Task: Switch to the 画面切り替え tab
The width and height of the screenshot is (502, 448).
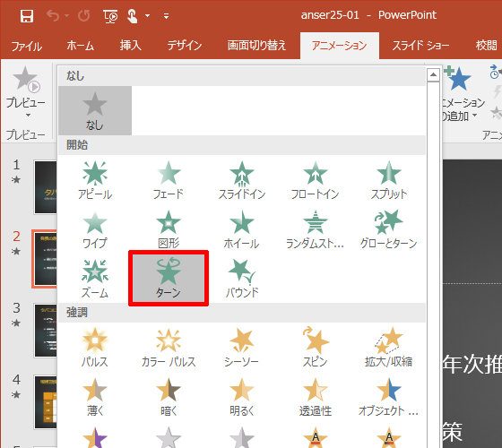Action: click(x=256, y=46)
